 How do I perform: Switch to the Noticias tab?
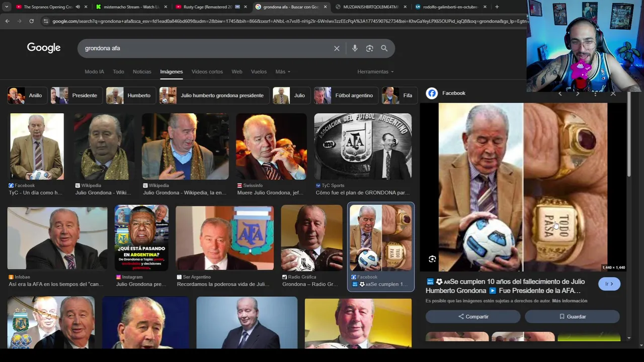tap(142, 72)
